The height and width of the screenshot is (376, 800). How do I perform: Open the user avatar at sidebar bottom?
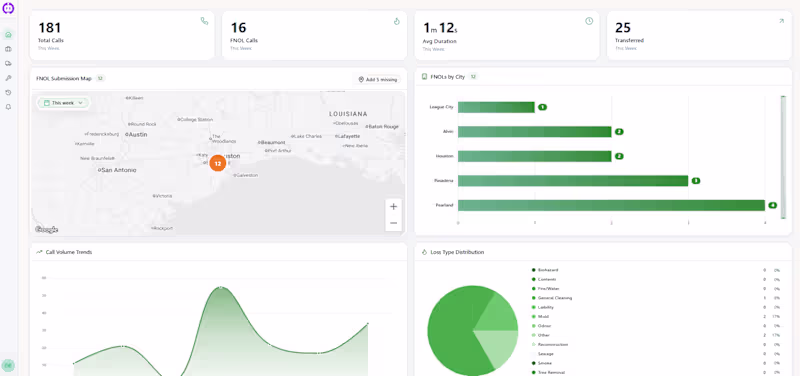coord(8,365)
